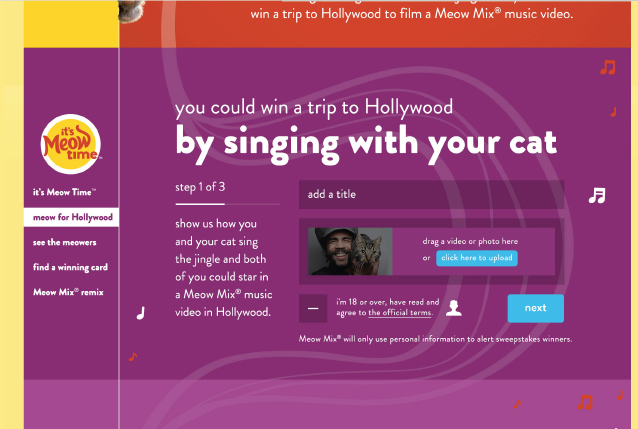Viewport: 638px width, 429px height.
Task: Open see the meowers page
Action: (65, 243)
